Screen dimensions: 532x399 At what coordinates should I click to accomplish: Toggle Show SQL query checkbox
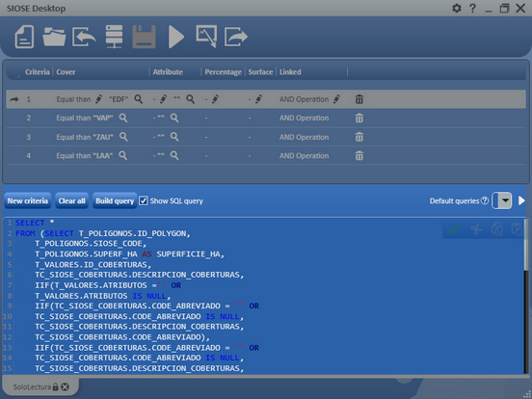144,200
